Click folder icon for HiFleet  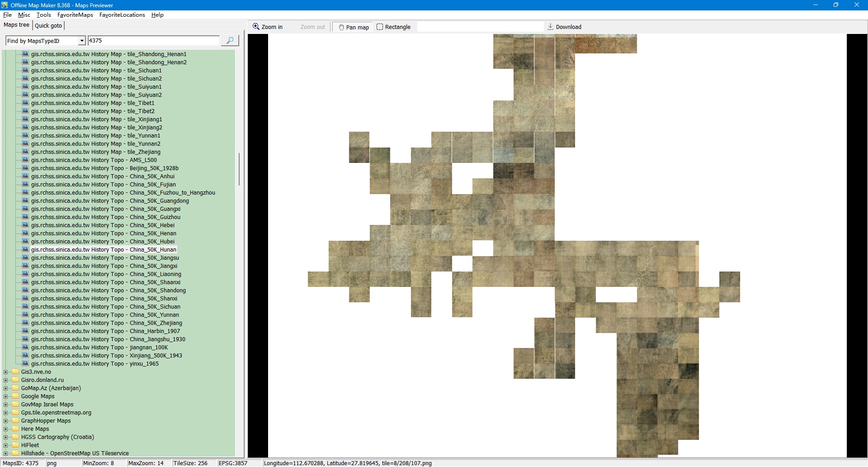tap(15, 445)
